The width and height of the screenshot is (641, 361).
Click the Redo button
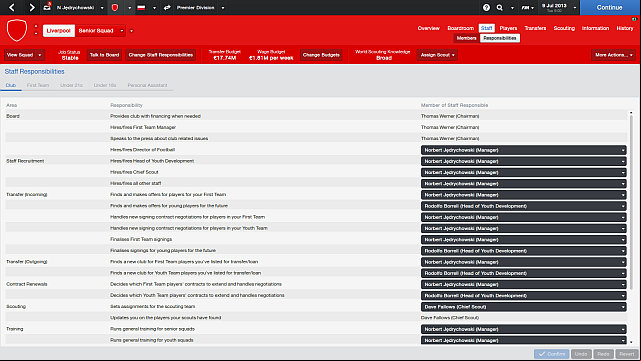point(603,354)
